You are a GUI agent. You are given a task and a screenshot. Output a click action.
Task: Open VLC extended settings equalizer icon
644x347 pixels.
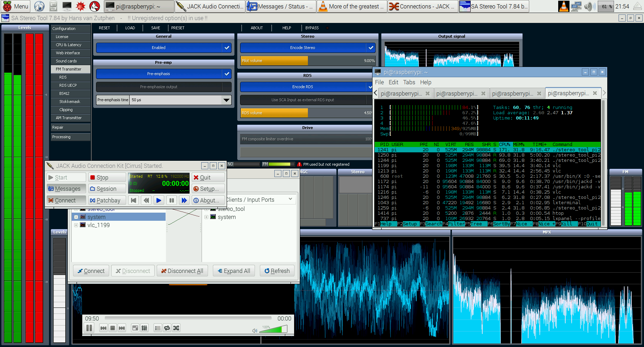pos(144,328)
